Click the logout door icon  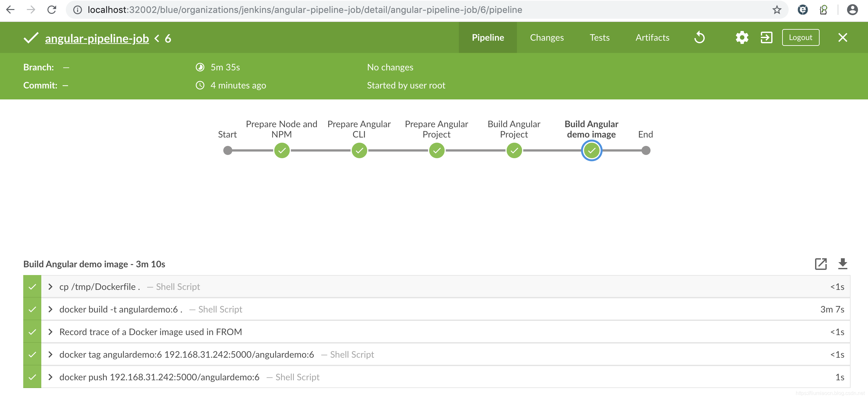tap(766, 37)
